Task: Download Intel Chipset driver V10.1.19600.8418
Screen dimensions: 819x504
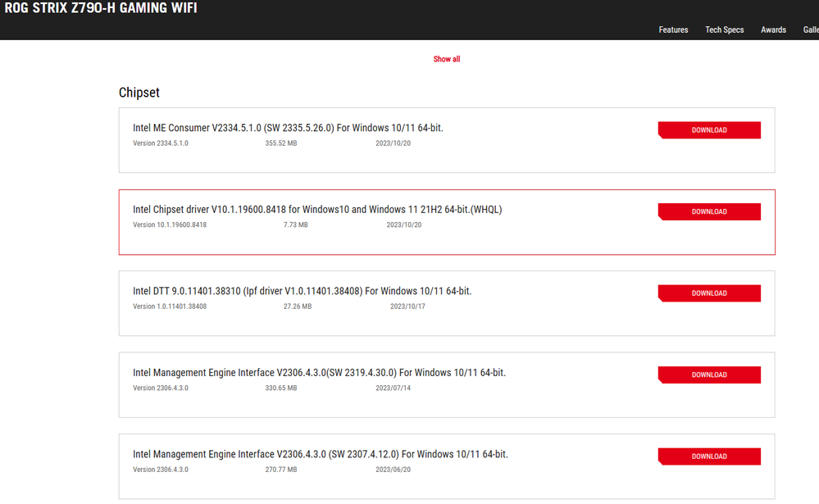Action: 709,211
